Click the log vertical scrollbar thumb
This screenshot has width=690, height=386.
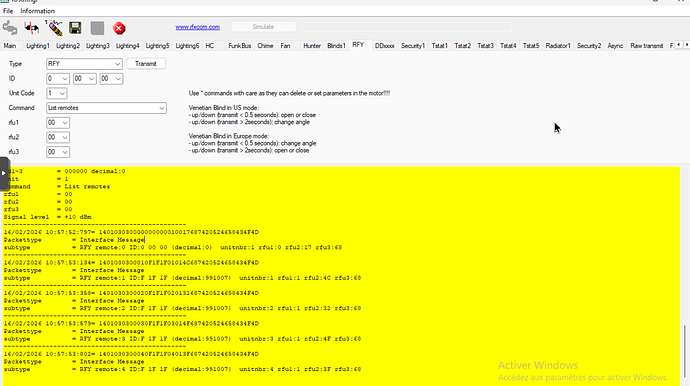click(684, 350)
